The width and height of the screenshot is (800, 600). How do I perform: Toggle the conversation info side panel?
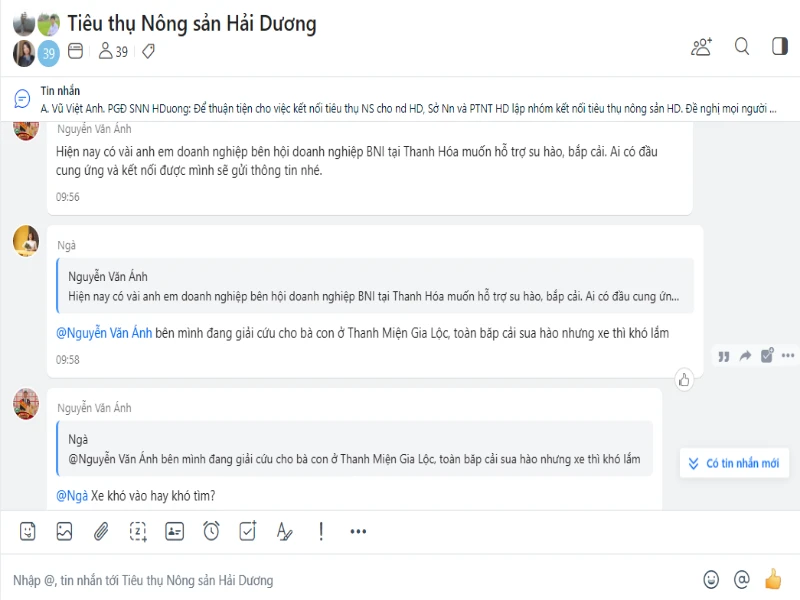779,46
